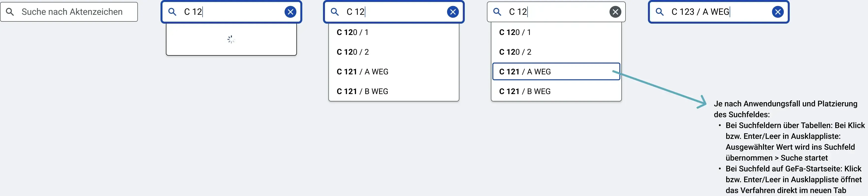
Task: Focus the 'Suche nach Aktenzeichen' input field
Action: [x=69, y=12]
